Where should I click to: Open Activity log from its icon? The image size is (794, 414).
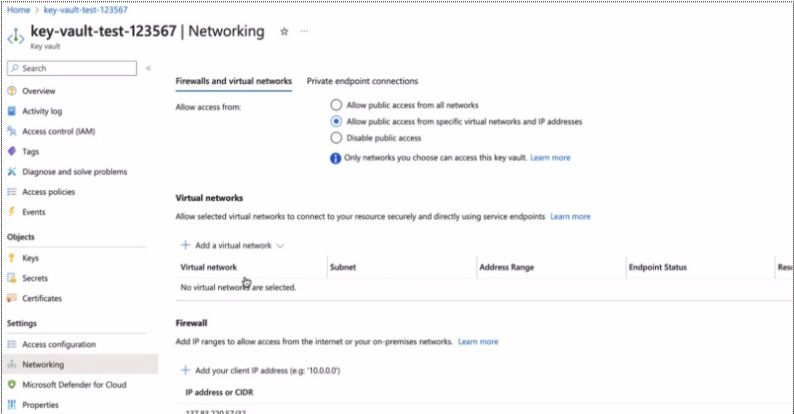(x=12, y=111)
